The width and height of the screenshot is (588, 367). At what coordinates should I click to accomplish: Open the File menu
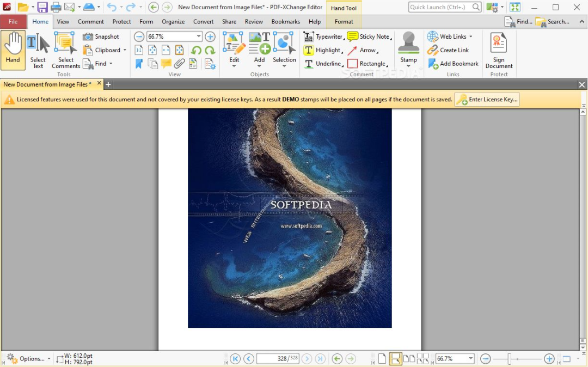click(13, 22)
